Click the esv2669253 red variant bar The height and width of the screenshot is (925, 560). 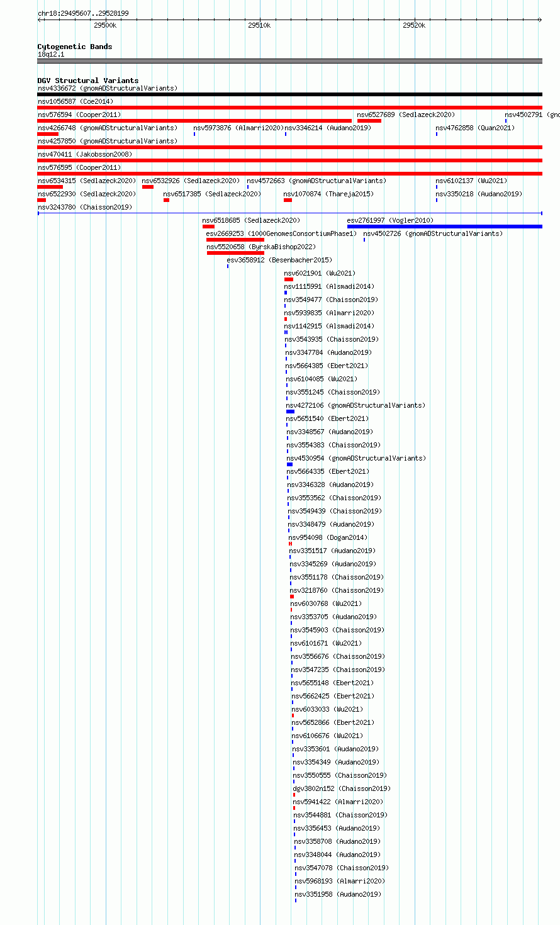tap(235, 240)
